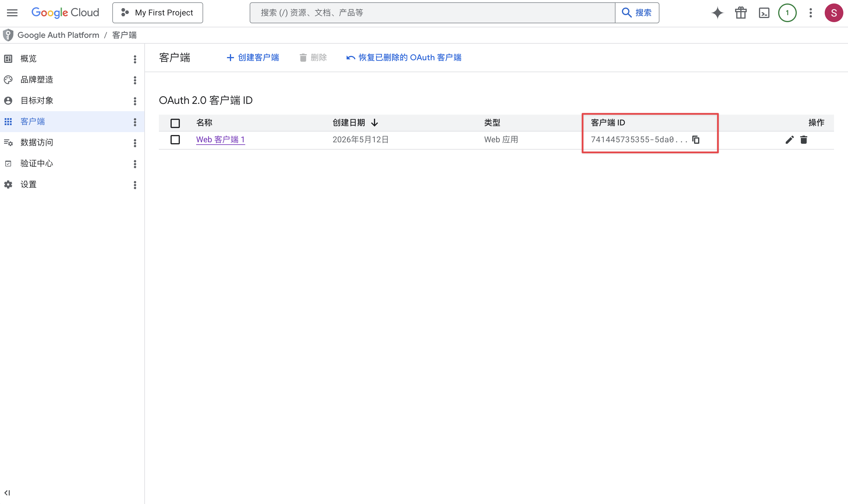Open three-dot menu next to 验证中心
The image size is (848, 504).
(x=135, y=164)
